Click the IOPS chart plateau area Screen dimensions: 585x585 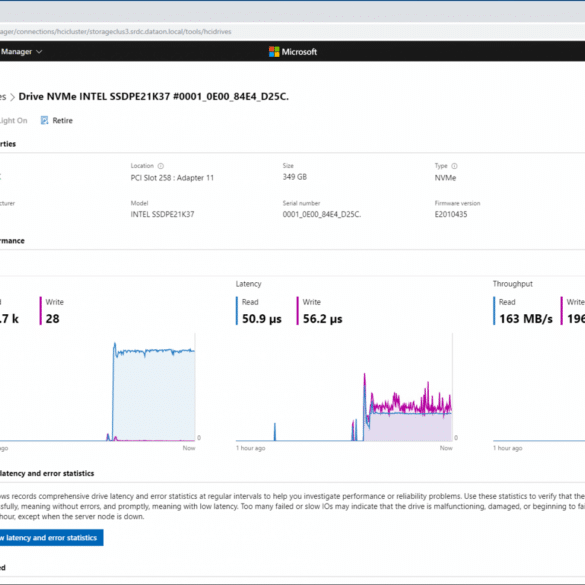tap(154, 395)
